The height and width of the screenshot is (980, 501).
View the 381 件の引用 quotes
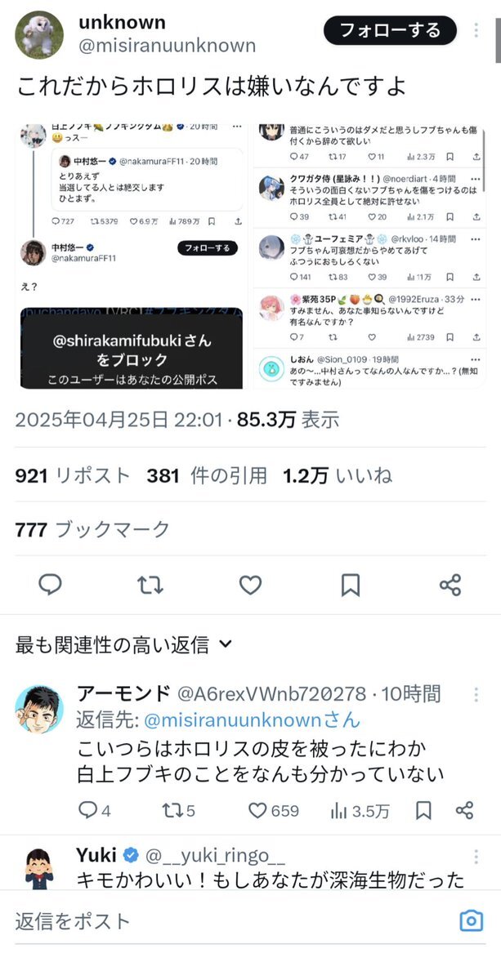207,475
